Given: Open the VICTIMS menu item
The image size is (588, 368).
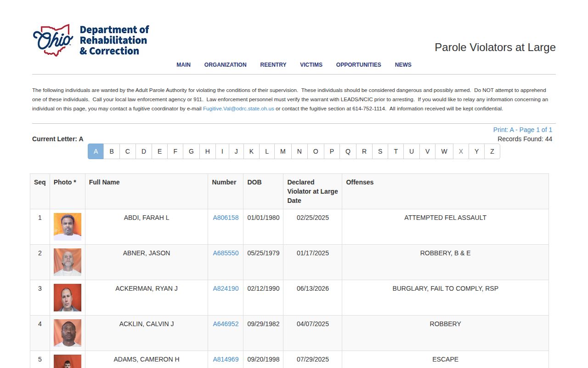Looking at the screenshot, I should 311,65.
